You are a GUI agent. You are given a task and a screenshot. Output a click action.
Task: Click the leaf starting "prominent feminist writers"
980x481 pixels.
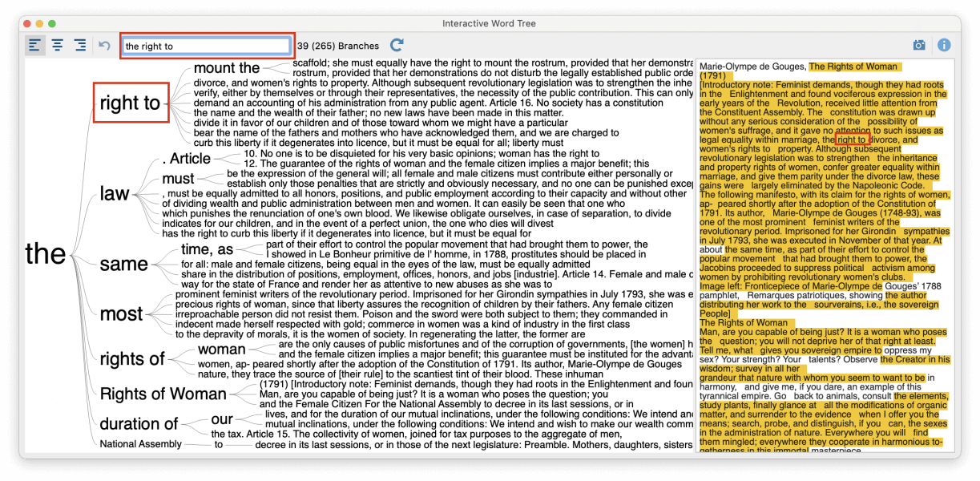tap(434, 294)
